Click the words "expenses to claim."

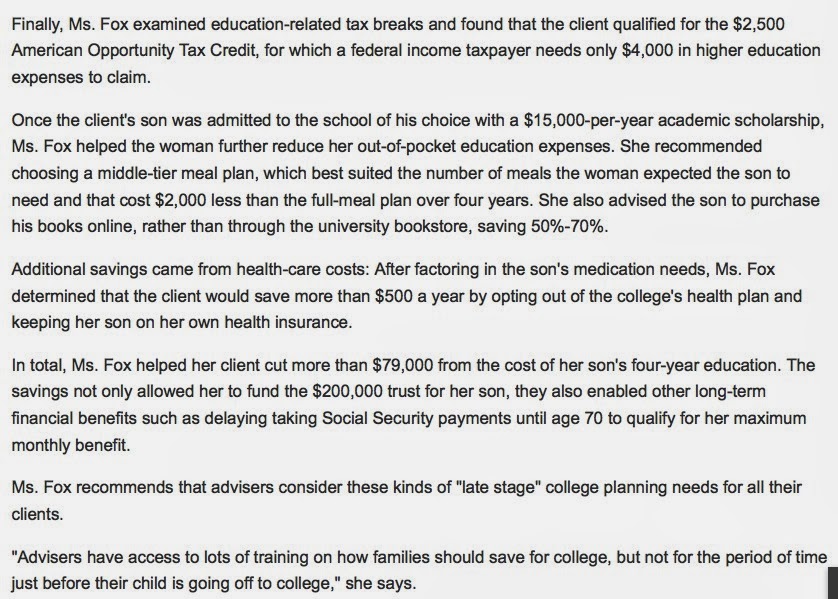pos(70,76)
